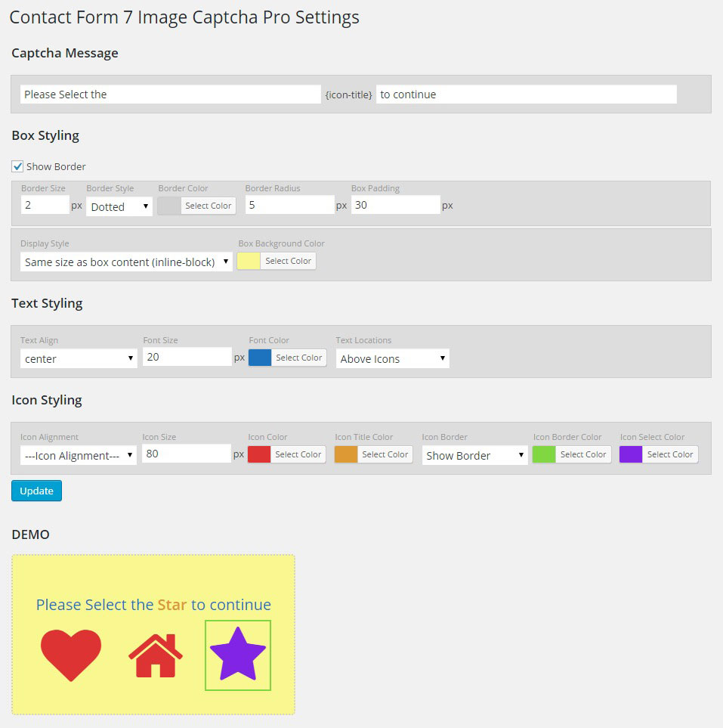Toggle the Show Border checkbox
Screen dimensions: 723x728
[17, 166]
